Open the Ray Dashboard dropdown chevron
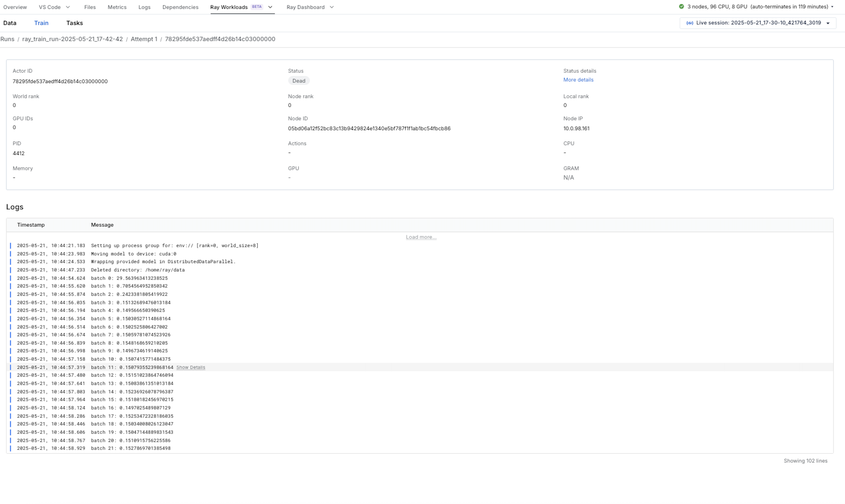Image resolution: width=845 pixels, height=504 pixels. point(332,7)
